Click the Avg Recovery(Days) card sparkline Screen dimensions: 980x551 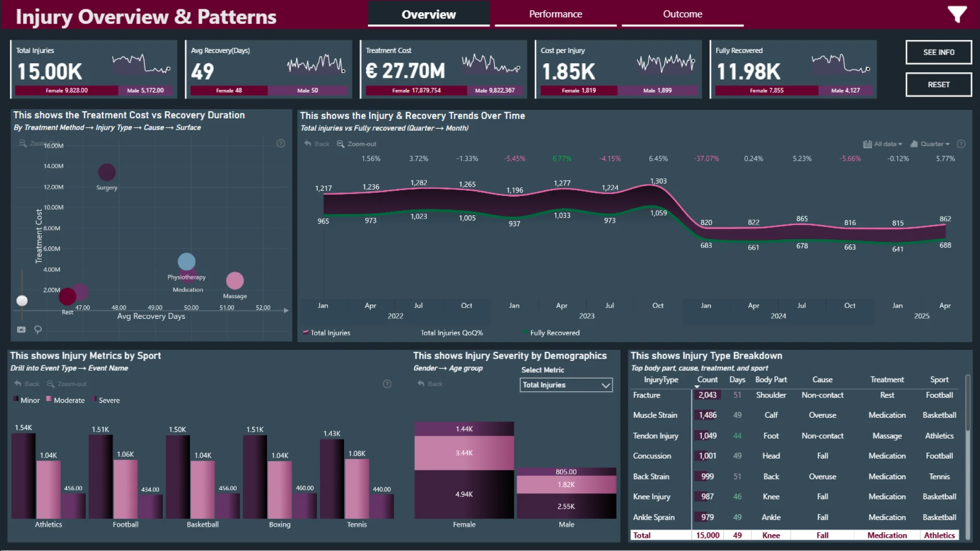coord(316,64)
